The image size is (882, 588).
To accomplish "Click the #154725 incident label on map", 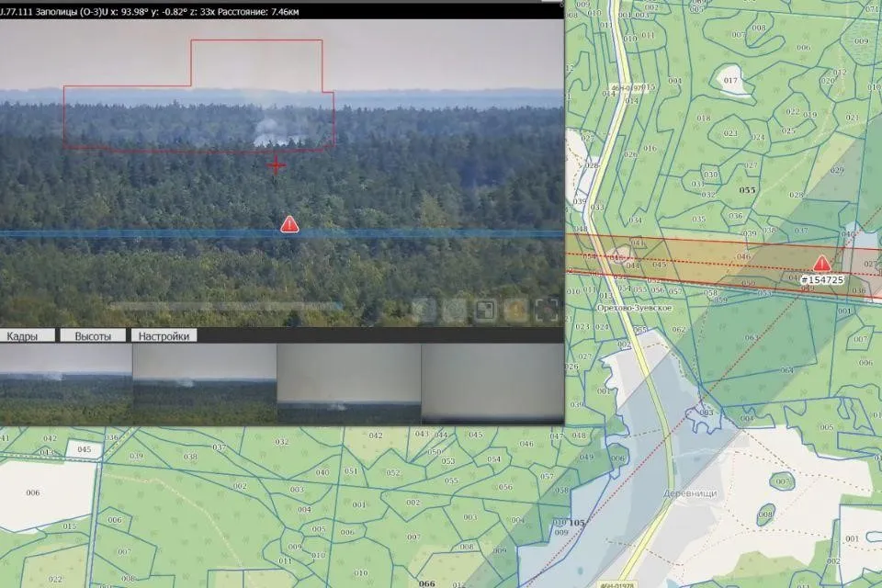I will [822, 279].
